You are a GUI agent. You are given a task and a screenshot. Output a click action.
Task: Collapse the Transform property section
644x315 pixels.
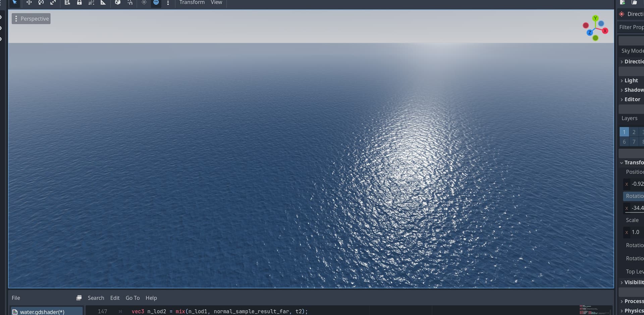coord(632,163)
